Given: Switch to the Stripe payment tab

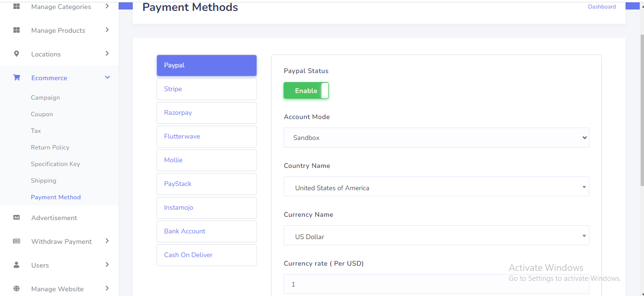Looking at the screenshot, I should (206, 89).
